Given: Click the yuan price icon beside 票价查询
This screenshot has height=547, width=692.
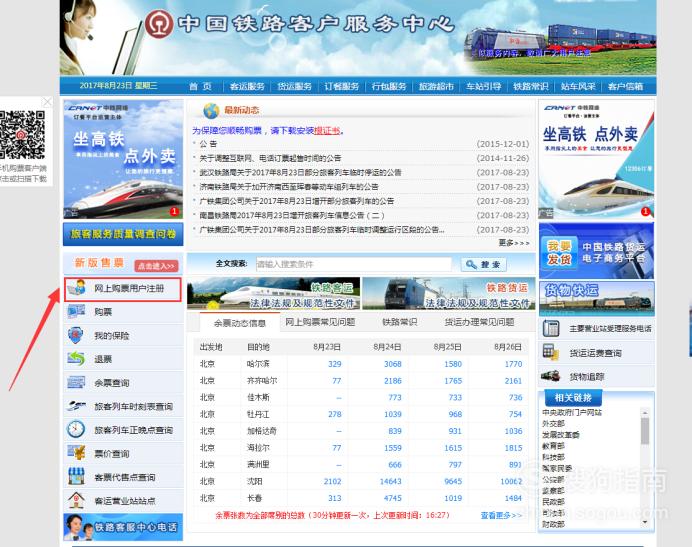Looking at the screenshot, I should [x=76, y=453].
